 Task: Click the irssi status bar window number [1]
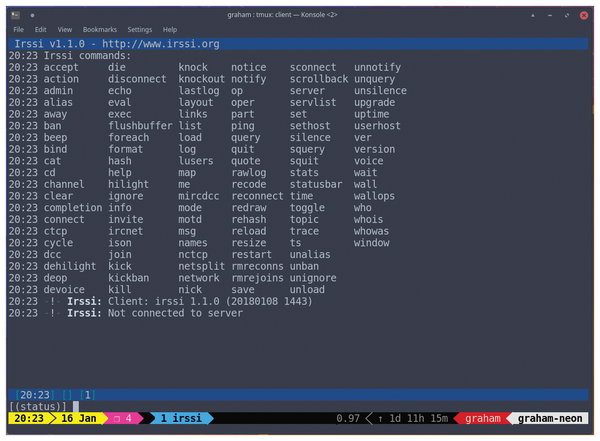[88, 395]
